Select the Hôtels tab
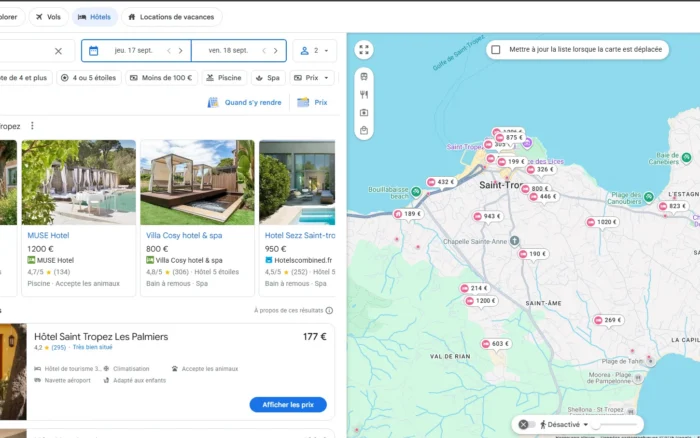Screen dimensions: 700x438 (x=94, y=17)
